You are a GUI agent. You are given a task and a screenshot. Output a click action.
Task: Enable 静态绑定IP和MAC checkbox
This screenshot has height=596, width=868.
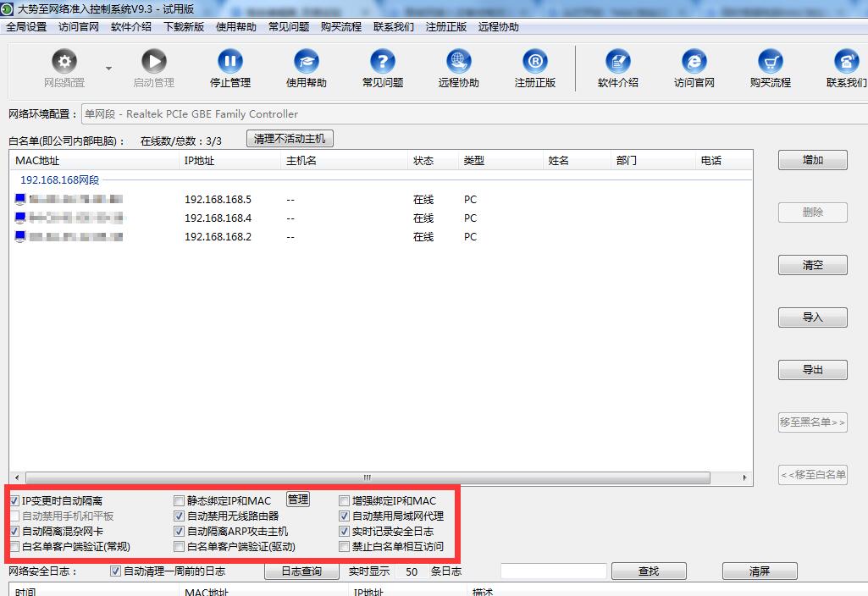(x=179, y=501)
